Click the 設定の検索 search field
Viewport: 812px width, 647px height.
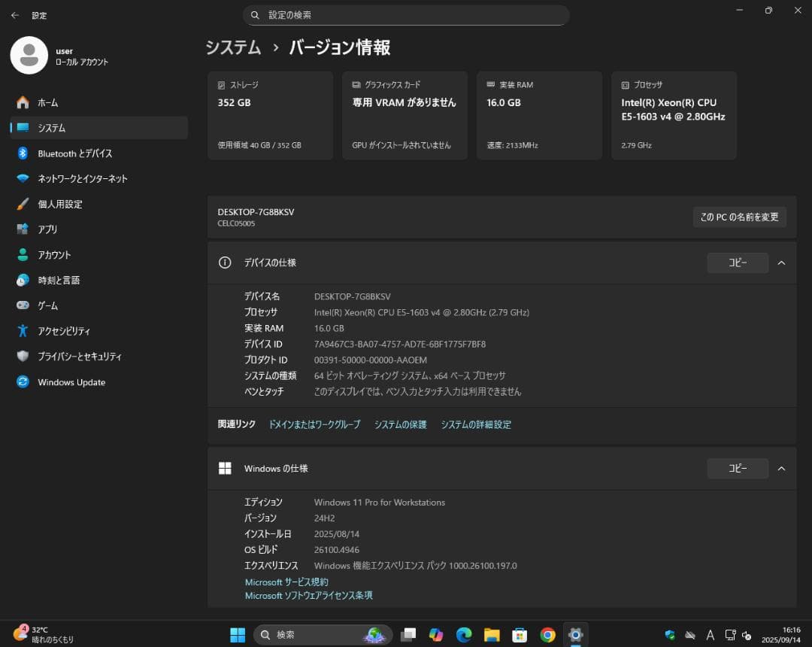(x=406, y=14)
